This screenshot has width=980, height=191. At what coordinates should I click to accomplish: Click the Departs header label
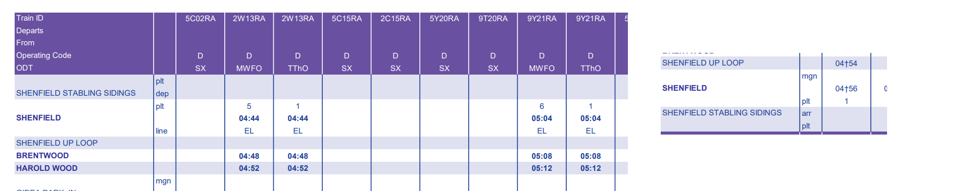coord(30,31)
